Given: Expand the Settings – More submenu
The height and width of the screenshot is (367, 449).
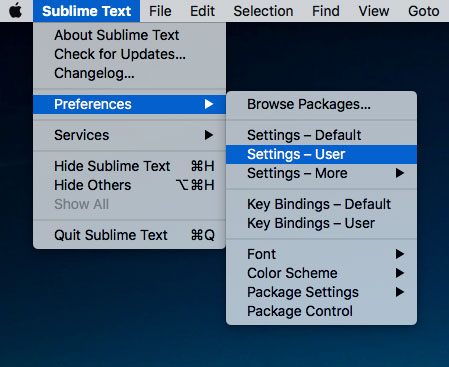Looking at the screenshot, I should (x=321, y=173).
